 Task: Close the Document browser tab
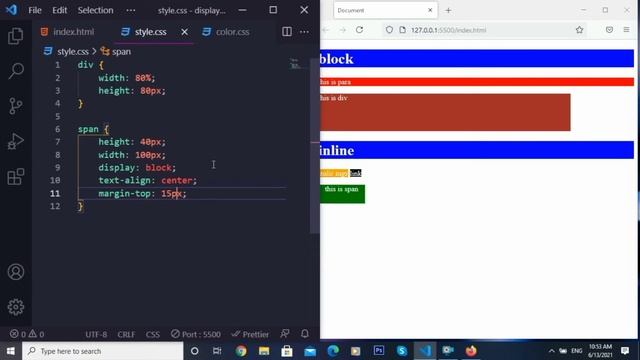[430, 10]
